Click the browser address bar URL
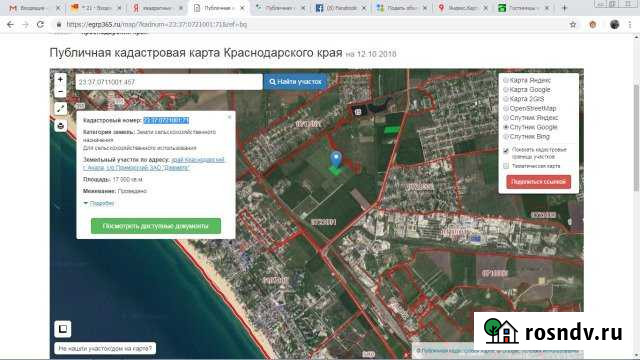Viewport: 640px width, 360px height. point(157,24)
